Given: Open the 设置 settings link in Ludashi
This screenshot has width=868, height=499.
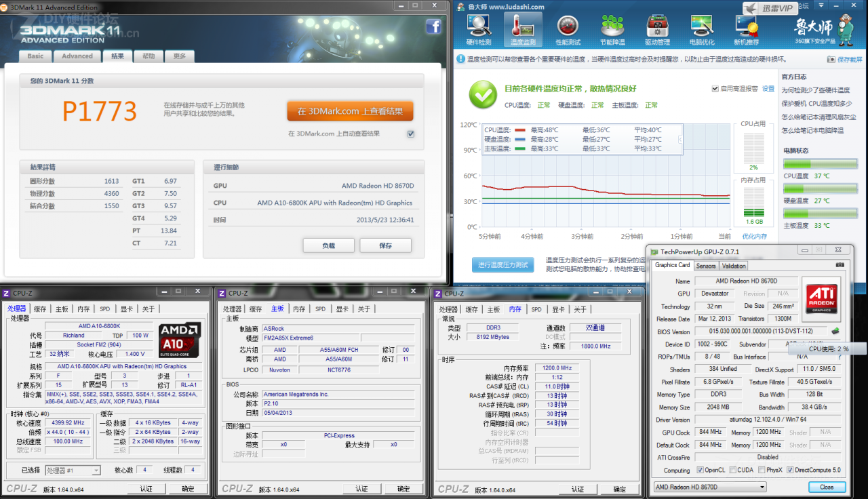Looking at the screenshot, I should 768,89.
